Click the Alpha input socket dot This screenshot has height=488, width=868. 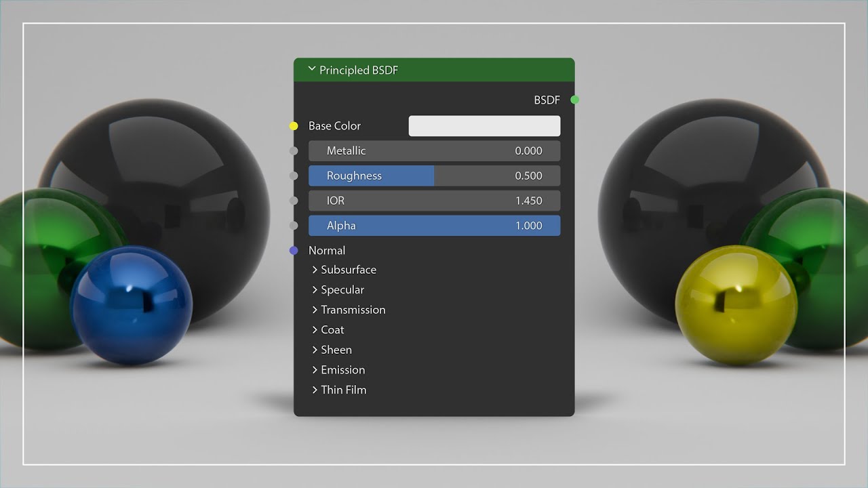pos(294,226)
